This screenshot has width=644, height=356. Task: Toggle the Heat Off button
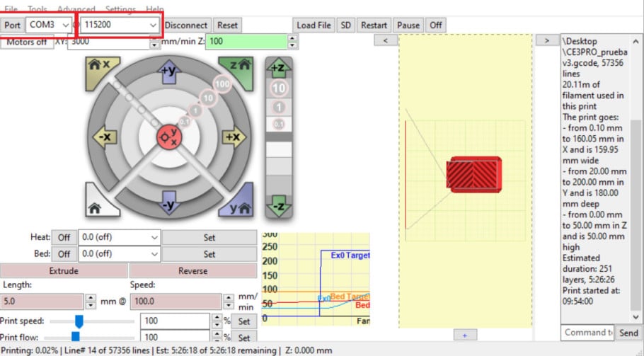point(64,238)
